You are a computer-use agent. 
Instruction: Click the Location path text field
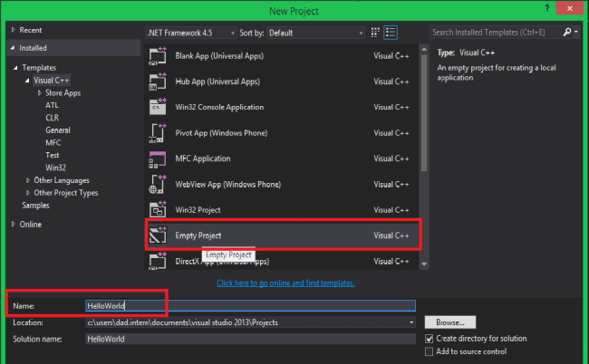246,322
